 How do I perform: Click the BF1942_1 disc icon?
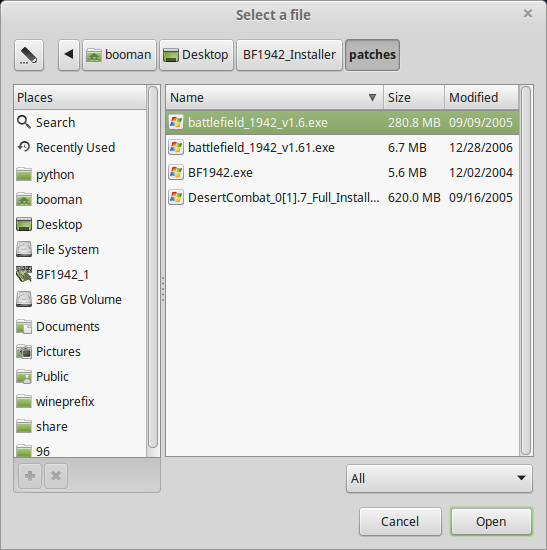pos(24,274)
